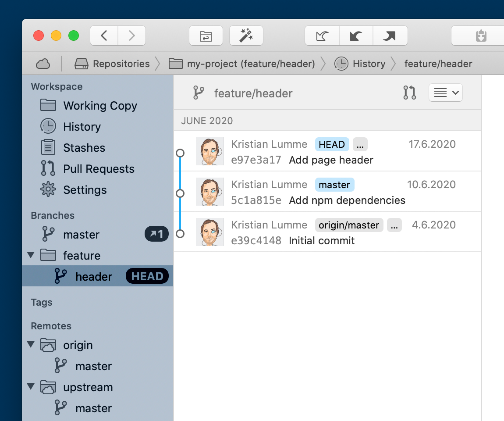Select History in the breadcrumb path
Image resolution: width=504 pixels, height=421 pixels.
point(369,64)
